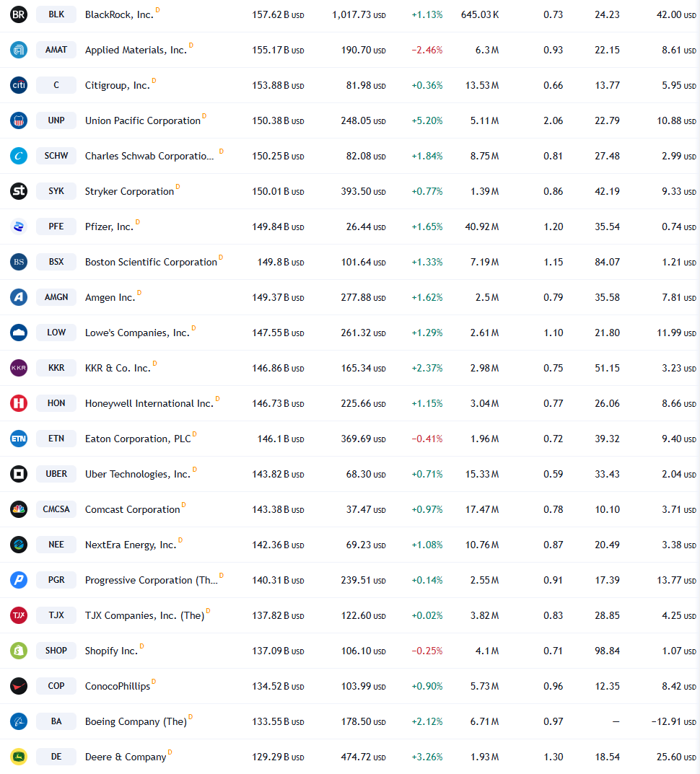Screen dimensions: 700x774
Task: Open Eaton Corporation, PLC link
Action: click(x=138, y=439)
